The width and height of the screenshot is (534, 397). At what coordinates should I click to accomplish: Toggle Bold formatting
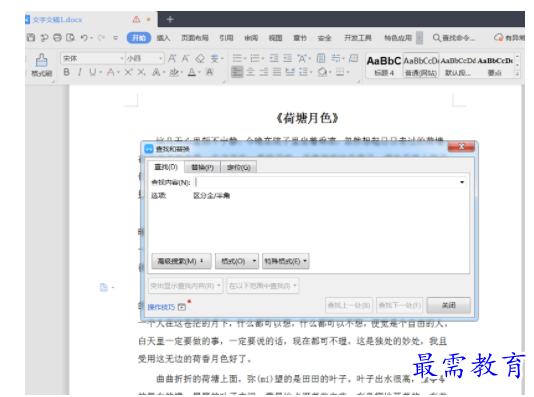coord(66,72)
